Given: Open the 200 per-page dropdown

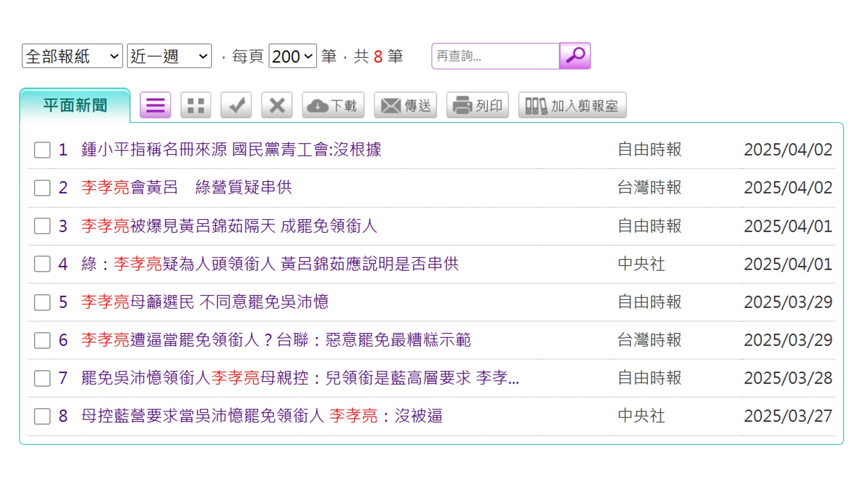Looking at the screenshot, I should [x=292, y=56].
